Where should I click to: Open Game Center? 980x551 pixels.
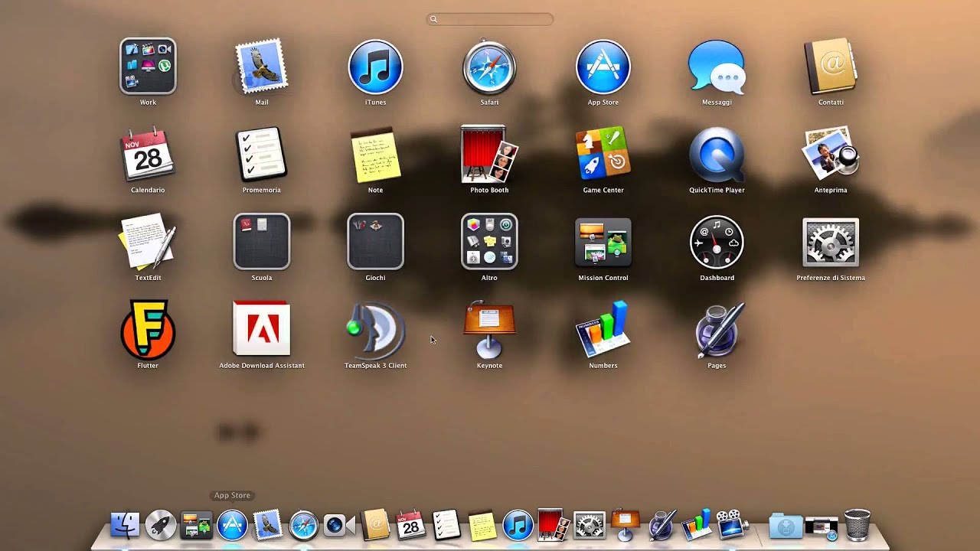603,155
